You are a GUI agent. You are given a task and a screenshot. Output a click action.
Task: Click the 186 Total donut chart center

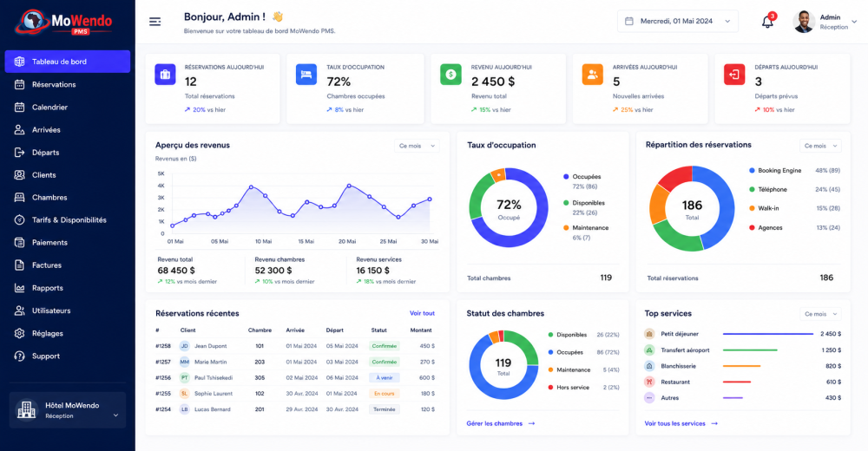pyautogui.click(x=692, y=209)
